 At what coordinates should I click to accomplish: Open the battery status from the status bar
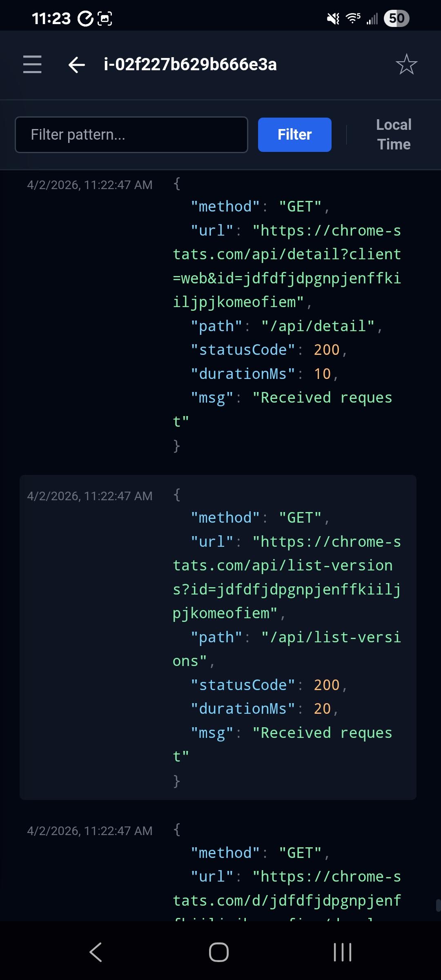pyautogui.click(x=396, y=18)
